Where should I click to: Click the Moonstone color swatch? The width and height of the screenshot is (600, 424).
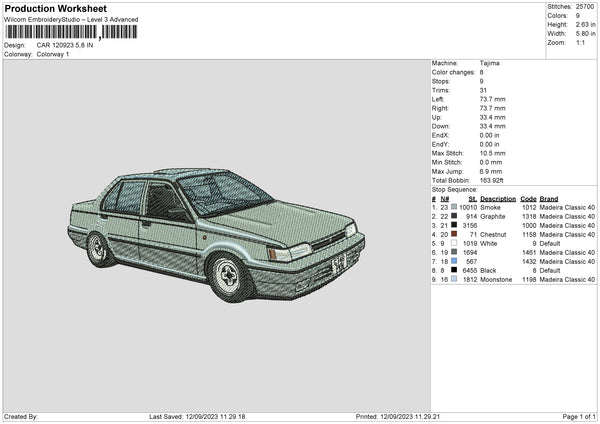455,279
